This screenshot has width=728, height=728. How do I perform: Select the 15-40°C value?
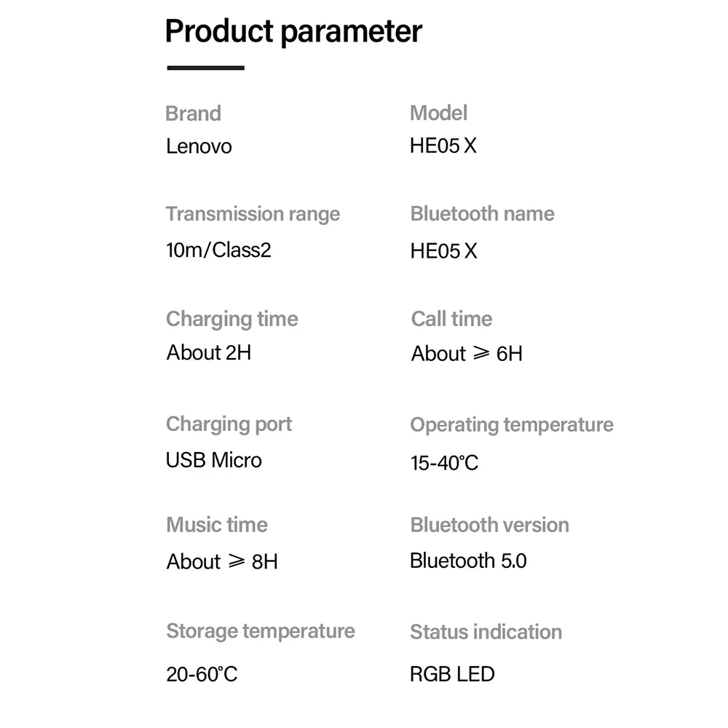click(444, 463)
